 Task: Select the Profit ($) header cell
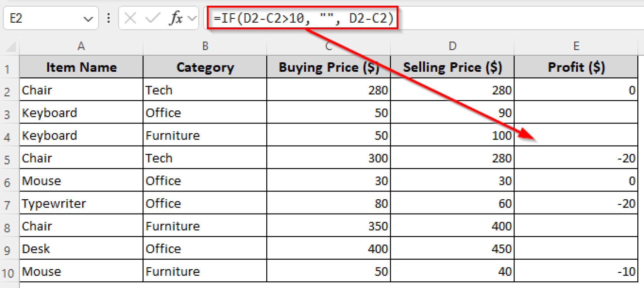pos(576,67)
